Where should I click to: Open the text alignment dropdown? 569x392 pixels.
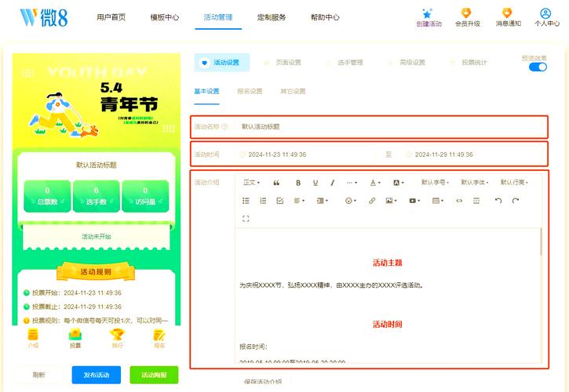click(x=299, y=201)
